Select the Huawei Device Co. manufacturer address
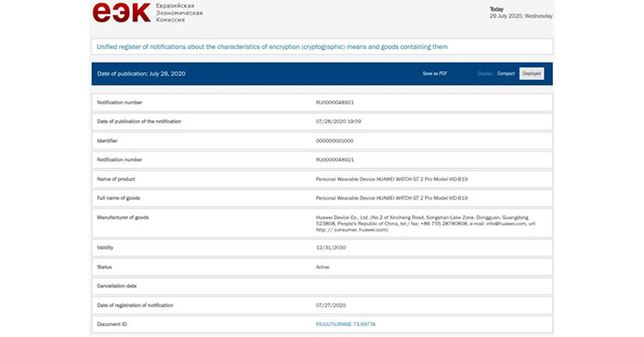 426,224
